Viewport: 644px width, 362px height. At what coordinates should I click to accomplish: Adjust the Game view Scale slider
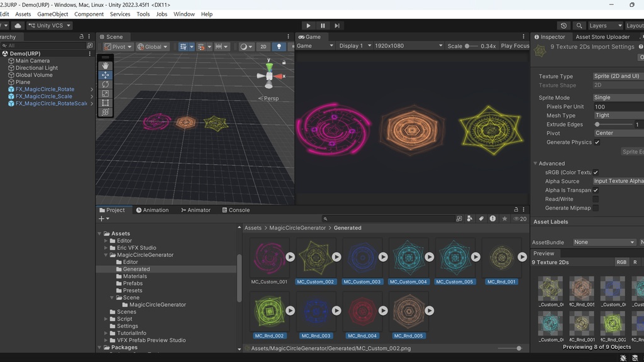point(471,46)
